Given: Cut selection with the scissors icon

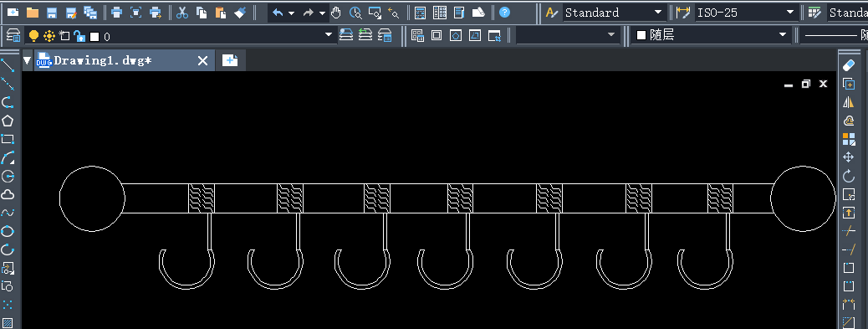Looking at the screenshot, I should [182, 13].
